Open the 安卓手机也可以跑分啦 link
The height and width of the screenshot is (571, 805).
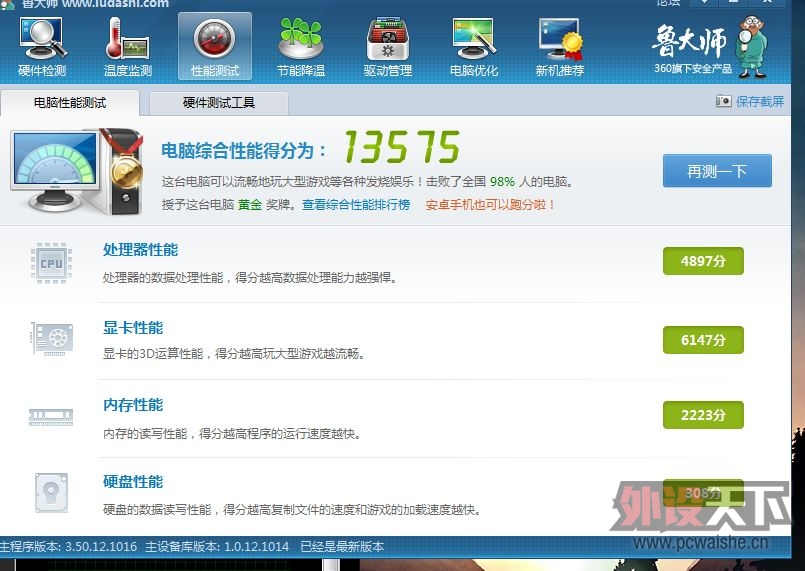(x=490, y=204)
